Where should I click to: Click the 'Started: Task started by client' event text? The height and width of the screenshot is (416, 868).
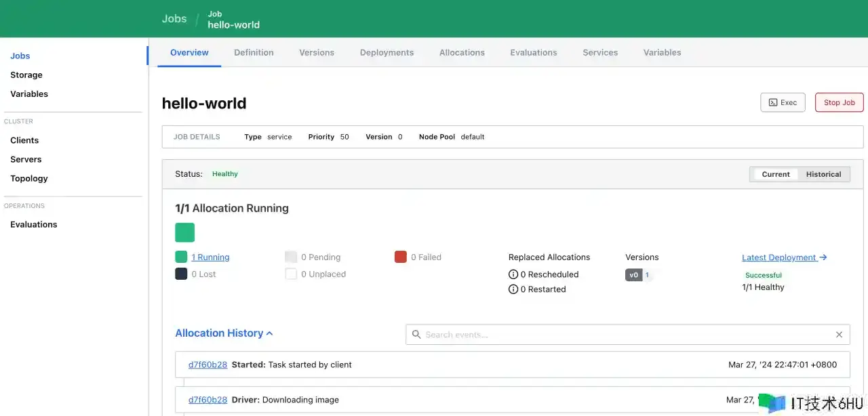[292, 365]
